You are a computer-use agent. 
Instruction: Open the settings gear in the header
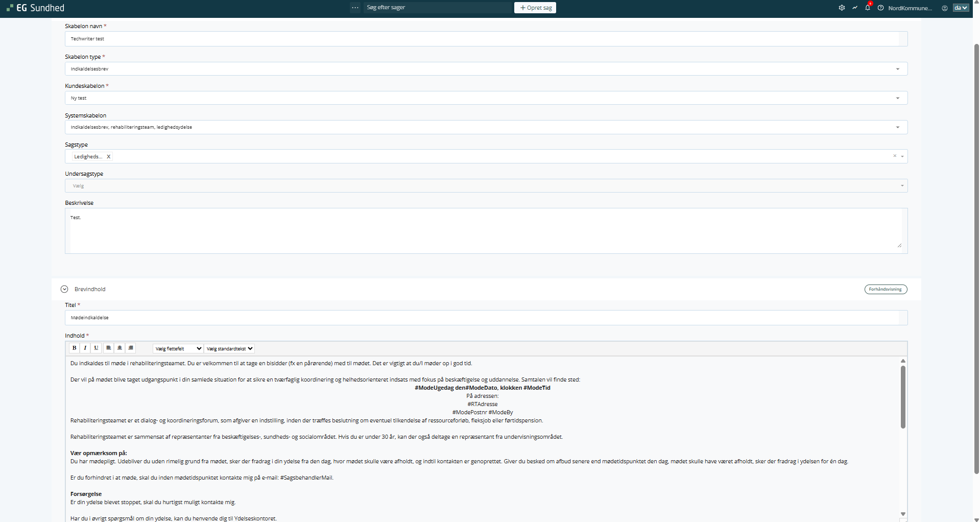(842, 8)
